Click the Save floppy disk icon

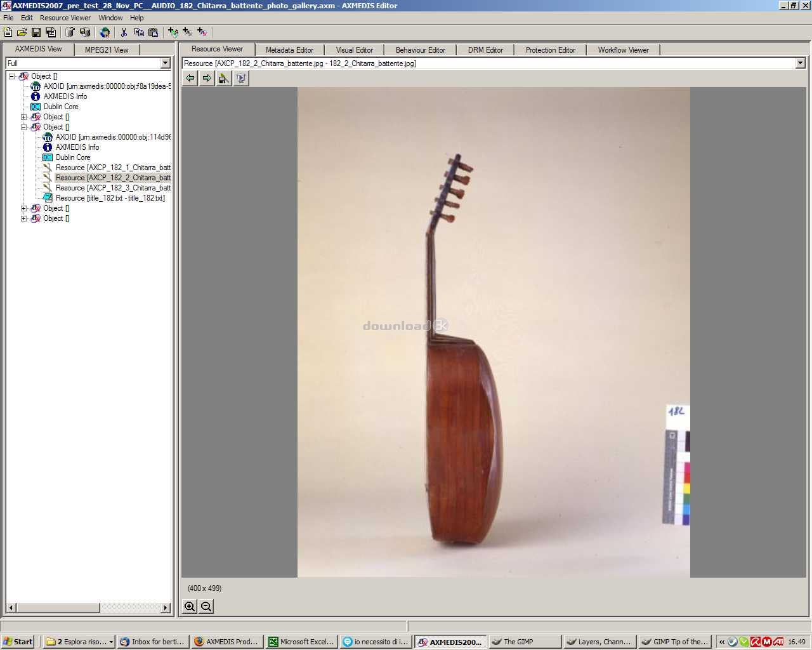[36, 32]
